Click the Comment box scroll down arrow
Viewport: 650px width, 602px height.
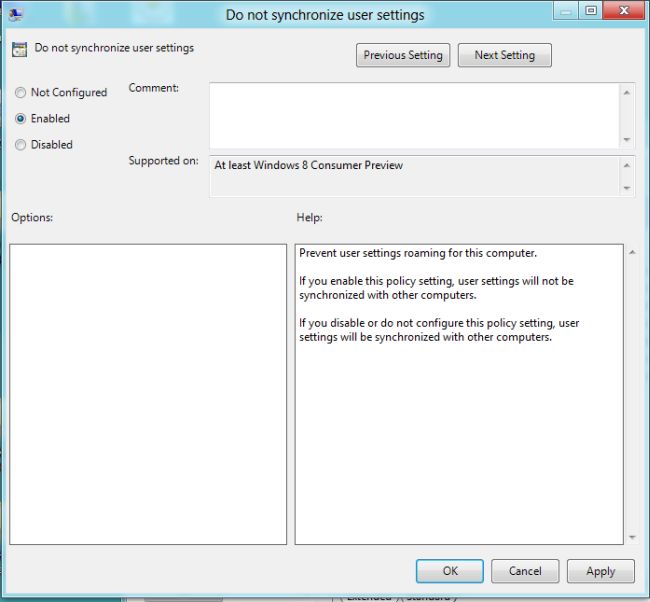pos(627,139)
